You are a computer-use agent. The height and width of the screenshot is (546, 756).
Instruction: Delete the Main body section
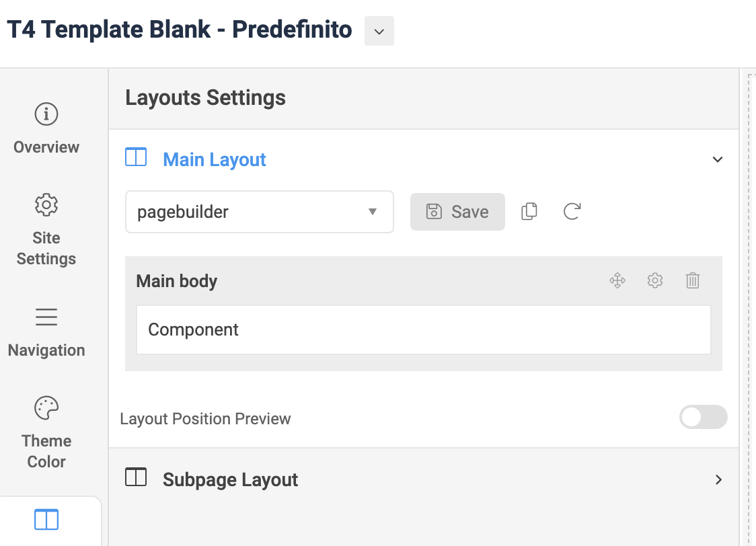(x=693, y=280)
